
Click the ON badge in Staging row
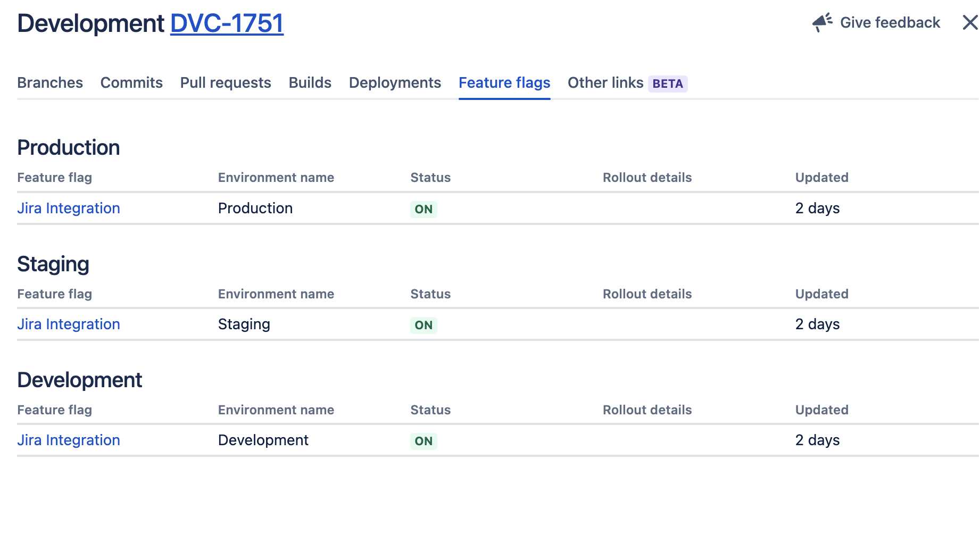(x=423, y=325)
